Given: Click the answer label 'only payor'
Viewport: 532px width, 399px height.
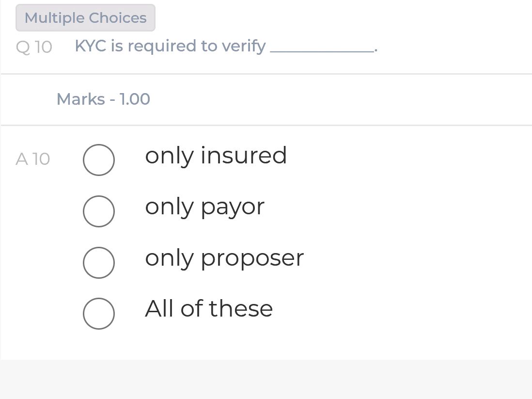Looking at the screenshot, I should point(204,206).
